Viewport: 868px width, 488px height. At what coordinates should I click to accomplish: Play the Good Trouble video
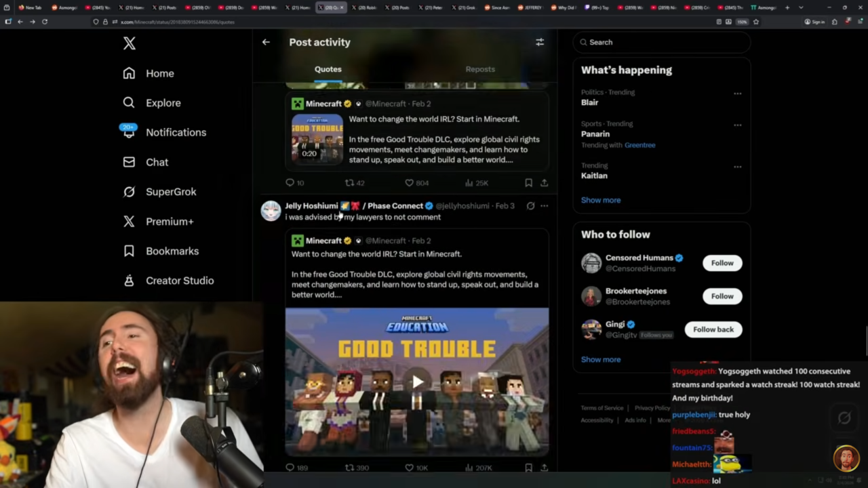417,382
